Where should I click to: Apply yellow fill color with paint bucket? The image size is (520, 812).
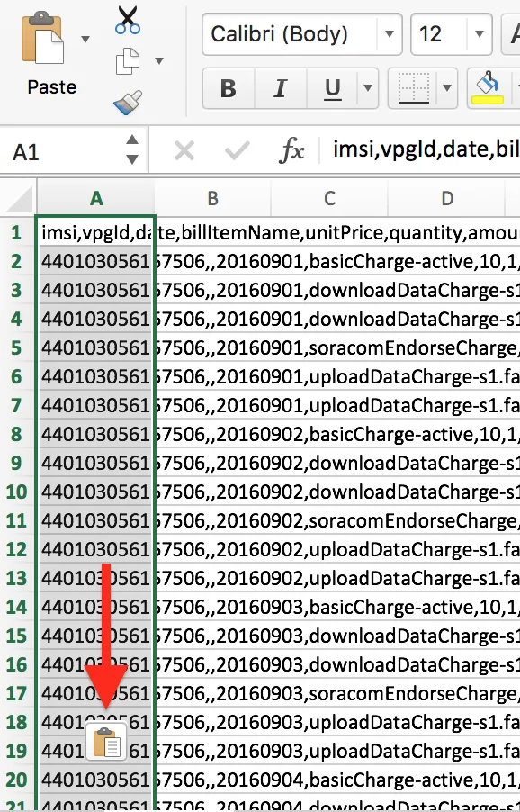coord(488,88)
